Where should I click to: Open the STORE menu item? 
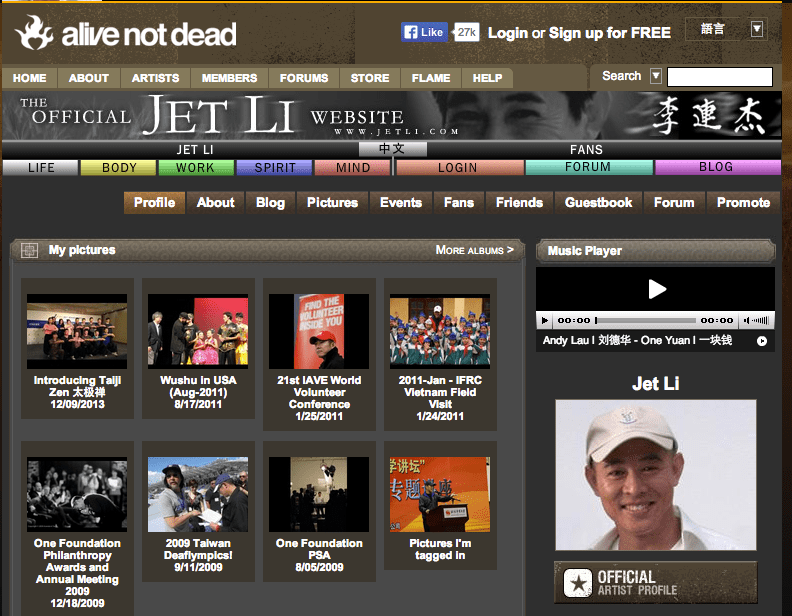[370, 78]
